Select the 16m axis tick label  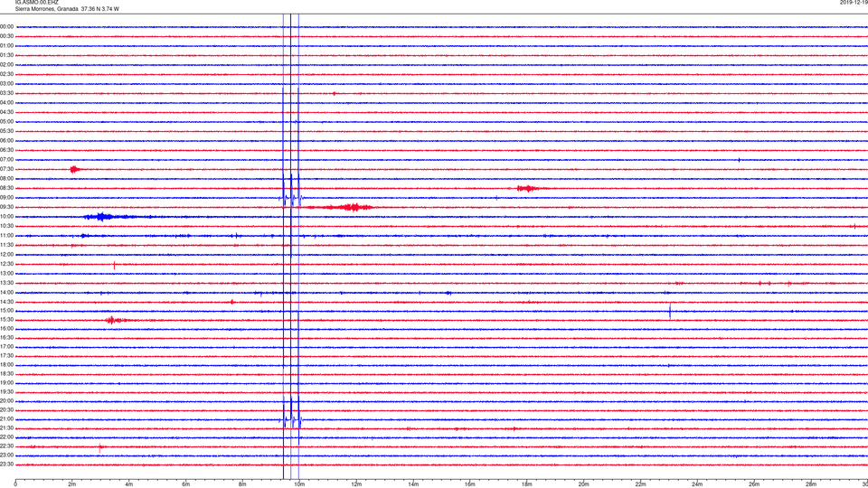click(x=470, y=484)
